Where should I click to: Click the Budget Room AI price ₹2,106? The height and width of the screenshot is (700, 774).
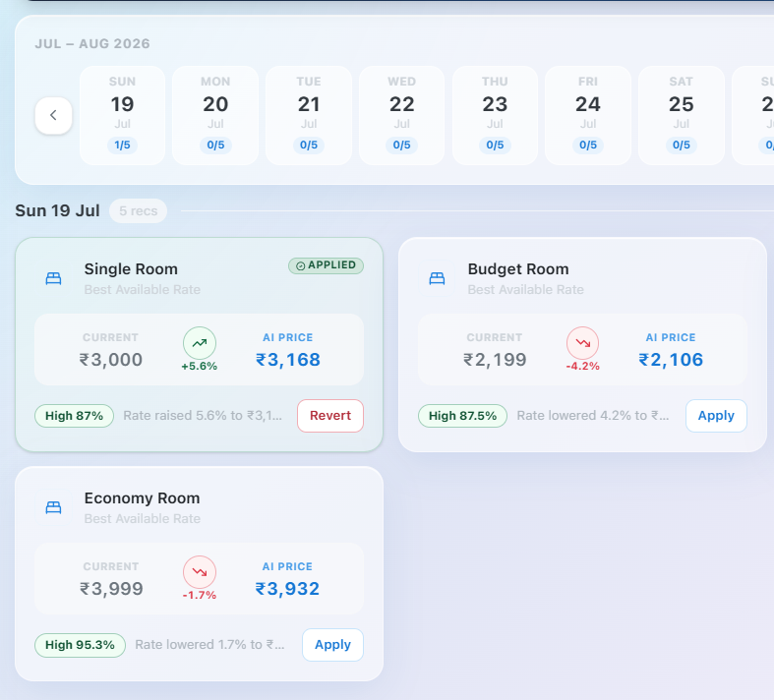point(671,360)
